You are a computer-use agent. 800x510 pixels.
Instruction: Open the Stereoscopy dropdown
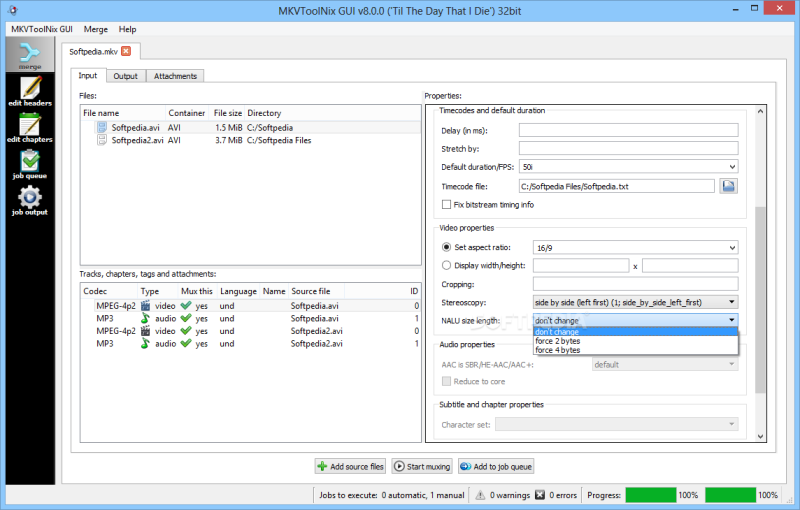pos(636,302)
